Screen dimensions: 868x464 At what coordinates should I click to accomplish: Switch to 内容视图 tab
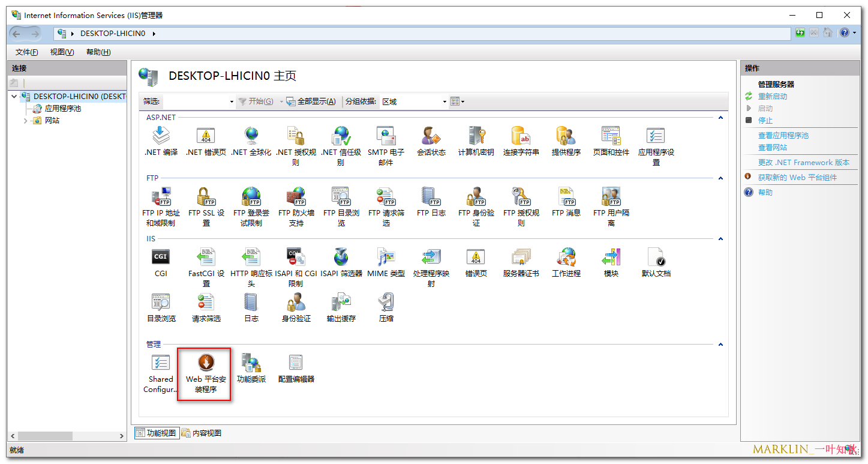point(202,433)
